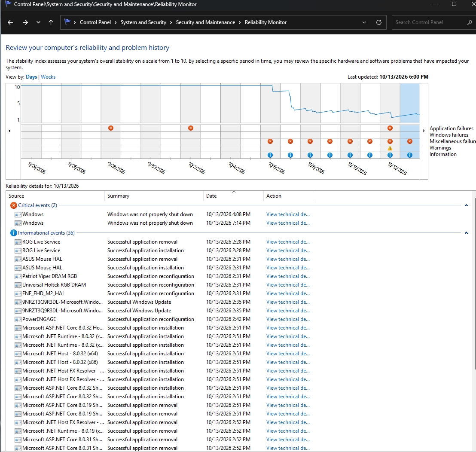View technical details for ENE_EHD_M2_HAL
The image size is (476, 452).
pos(288,293)
